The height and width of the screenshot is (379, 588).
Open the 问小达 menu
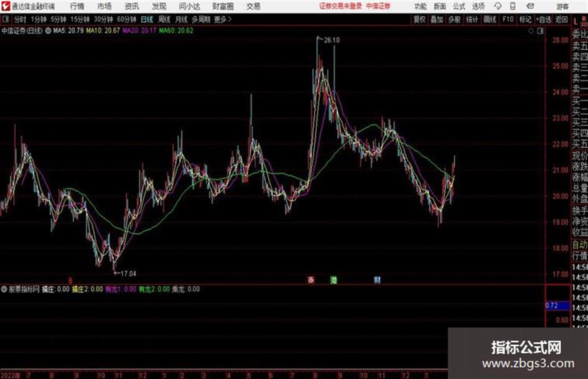(189, 6)
